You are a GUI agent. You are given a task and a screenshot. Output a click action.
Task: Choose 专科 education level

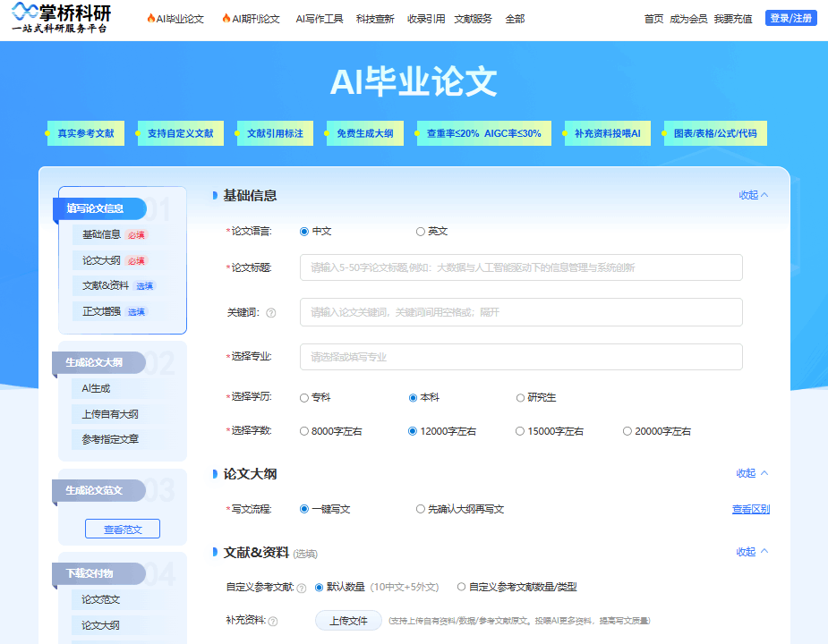(304, 398)
